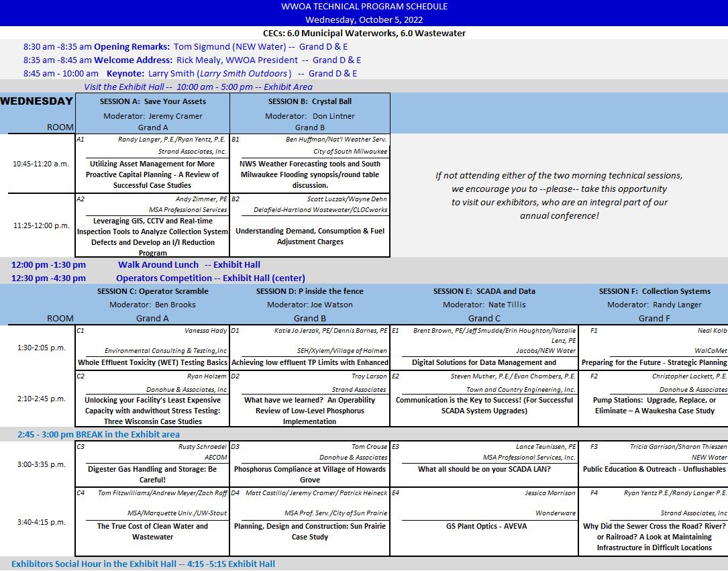
Task: Click the Utilizing Asset Management talk title
Action: (x=152, y=174)
